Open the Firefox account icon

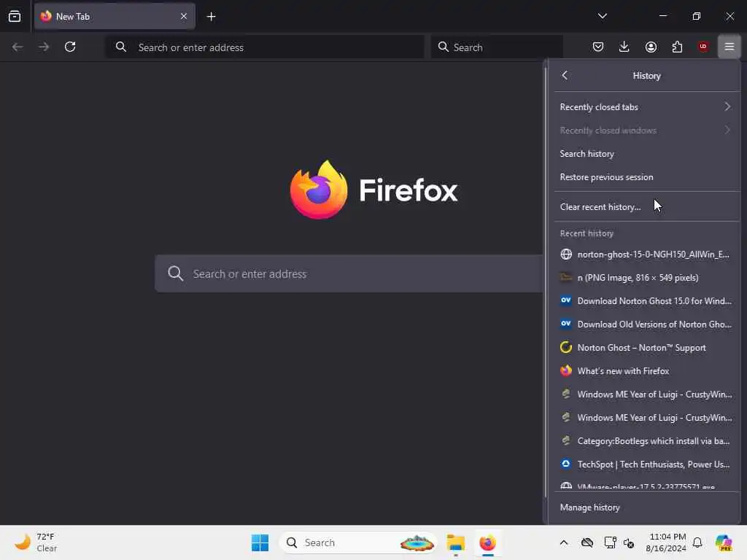[x=651, y=47]
